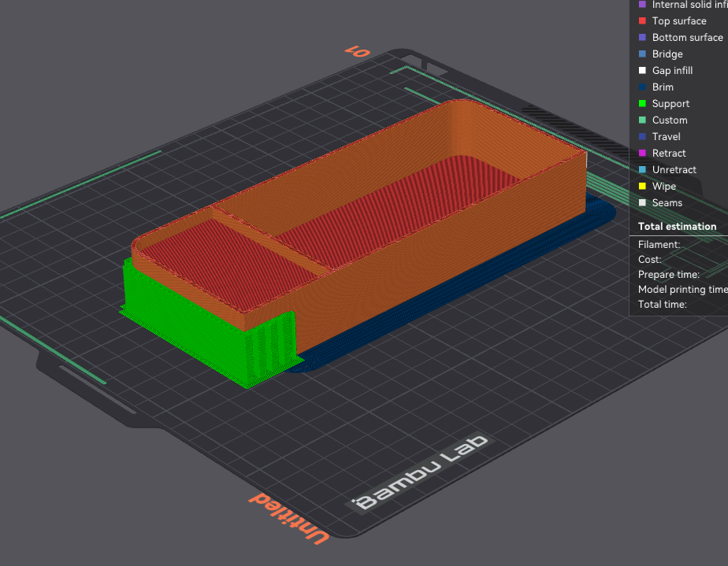
Task: Toggle Gap infill legend entry
Action: pyautogui.click(x=672, y=71)
